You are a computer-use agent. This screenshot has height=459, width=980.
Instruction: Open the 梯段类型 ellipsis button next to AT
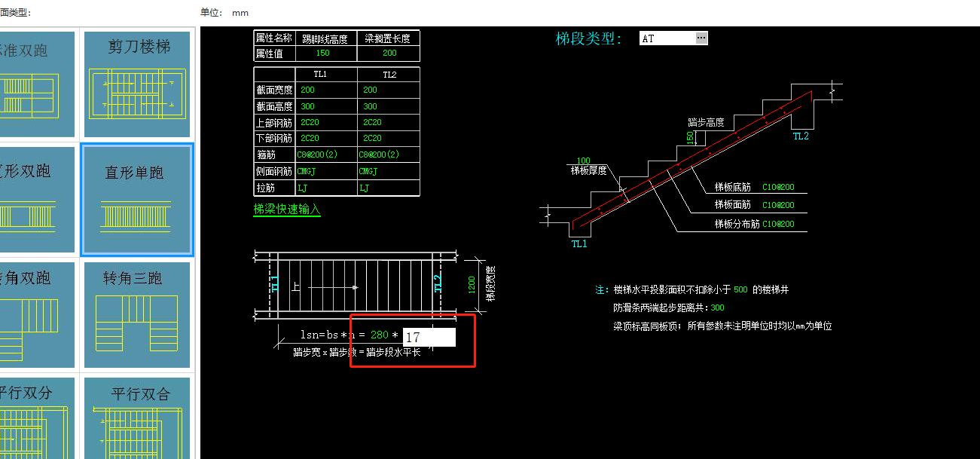pyautogui.click(x=701, y=38)
